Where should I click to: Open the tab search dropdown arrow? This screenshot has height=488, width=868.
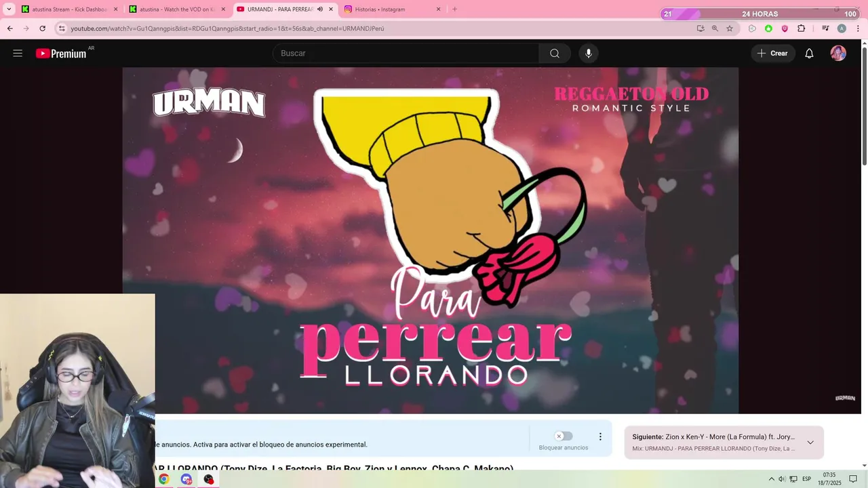click(9, 9)
